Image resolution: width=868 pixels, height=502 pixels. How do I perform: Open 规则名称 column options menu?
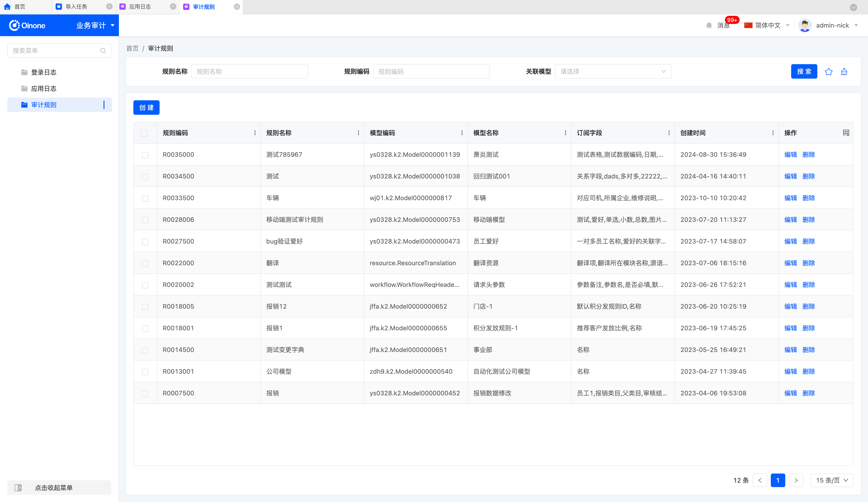click(358, 133)
